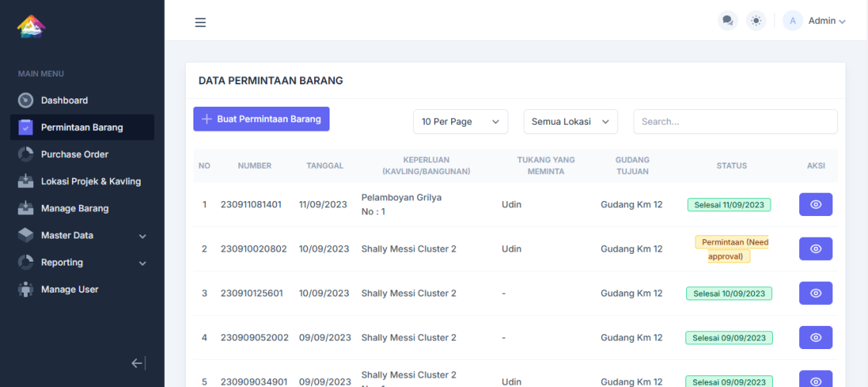Open the chat messages icon
This screenshot has height=387, width=868.
727,21
